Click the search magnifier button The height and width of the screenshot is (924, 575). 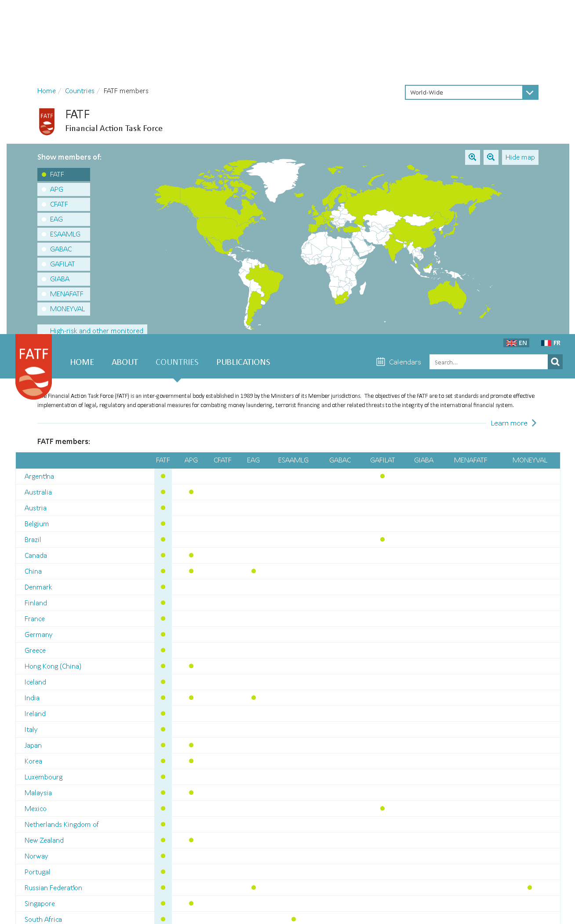[x=555, y=362]
